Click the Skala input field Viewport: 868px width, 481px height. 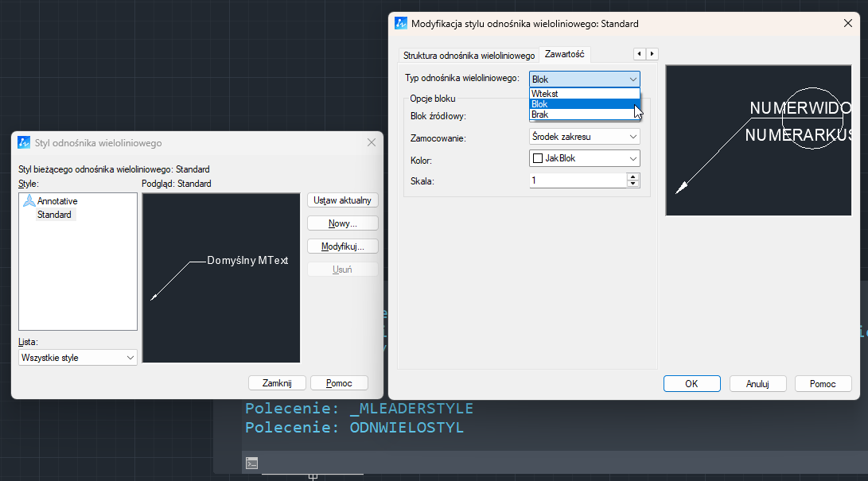(x=578, y=180)
